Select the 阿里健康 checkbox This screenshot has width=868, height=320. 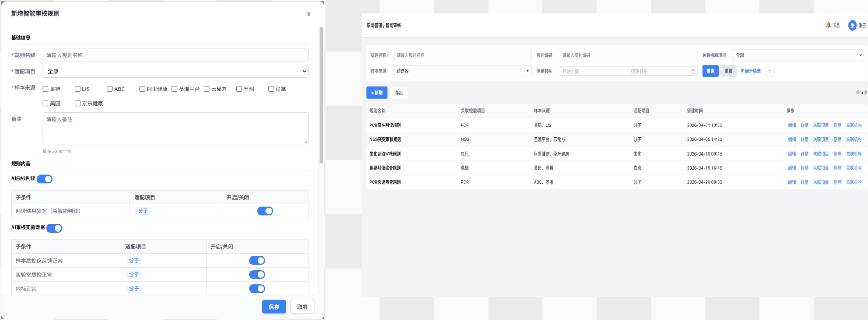tap(142, 89)
